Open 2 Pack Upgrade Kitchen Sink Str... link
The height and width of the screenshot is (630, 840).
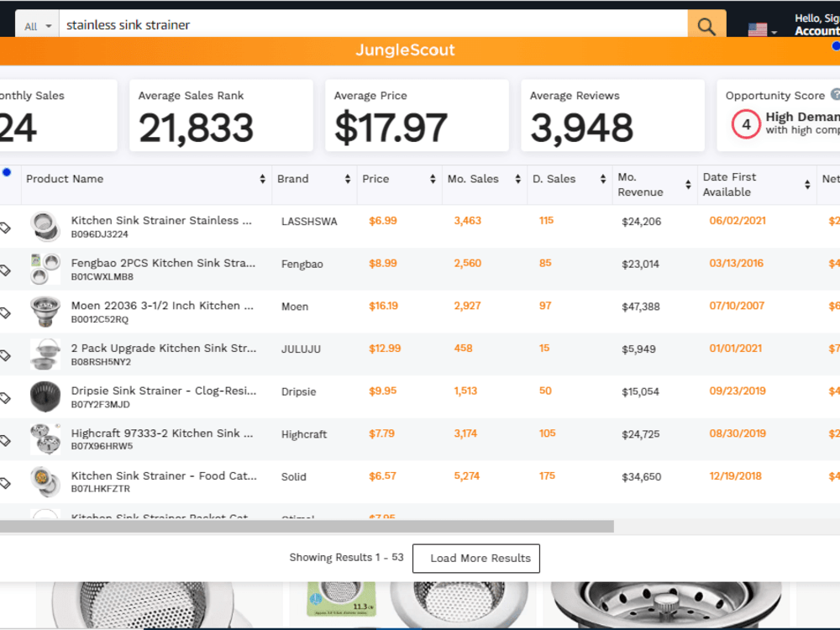tap(164, 349)
